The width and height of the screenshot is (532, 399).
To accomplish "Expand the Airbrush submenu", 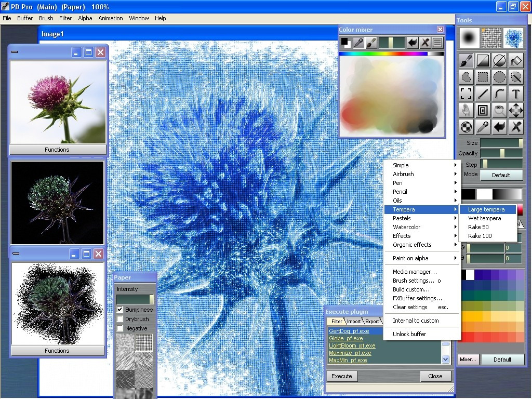I will tap(422, 174).
